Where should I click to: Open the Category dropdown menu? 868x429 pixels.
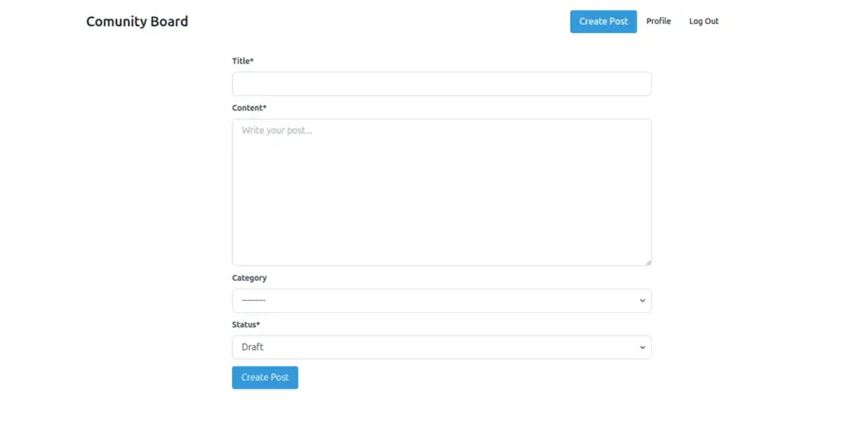[x=442, y=300]
